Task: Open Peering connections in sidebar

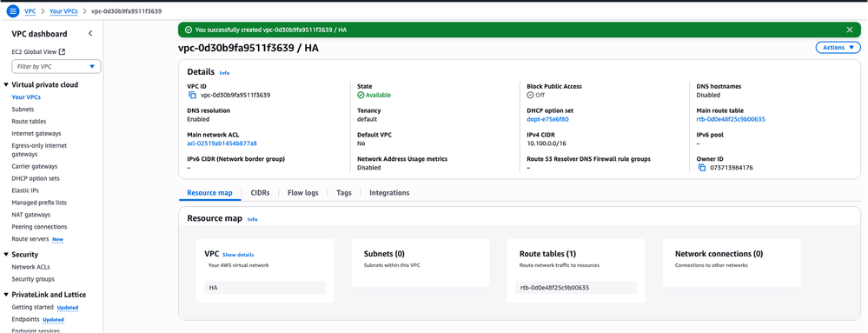Action: click(39, 227)
